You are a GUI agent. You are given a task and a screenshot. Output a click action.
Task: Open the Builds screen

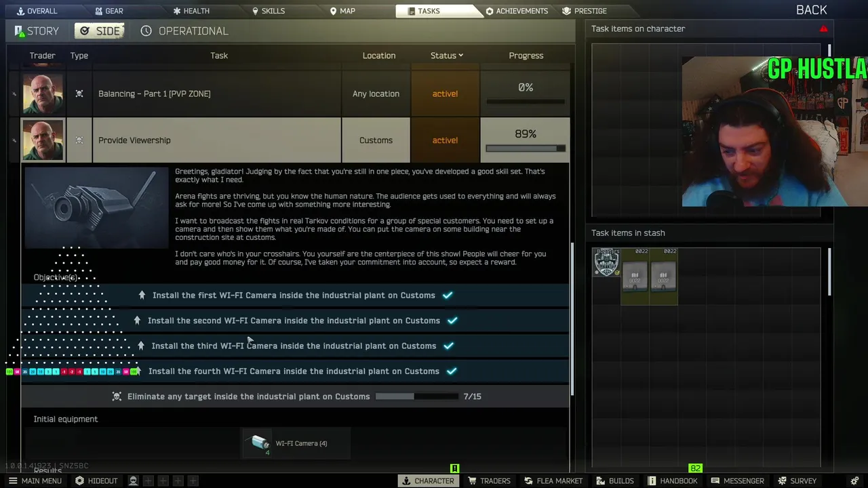615,481
